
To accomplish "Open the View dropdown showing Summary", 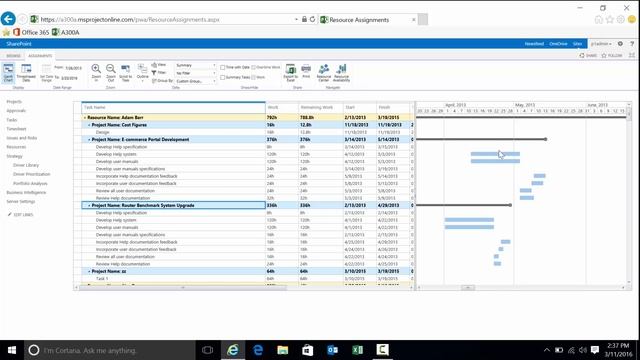I will tap(195, 65).
